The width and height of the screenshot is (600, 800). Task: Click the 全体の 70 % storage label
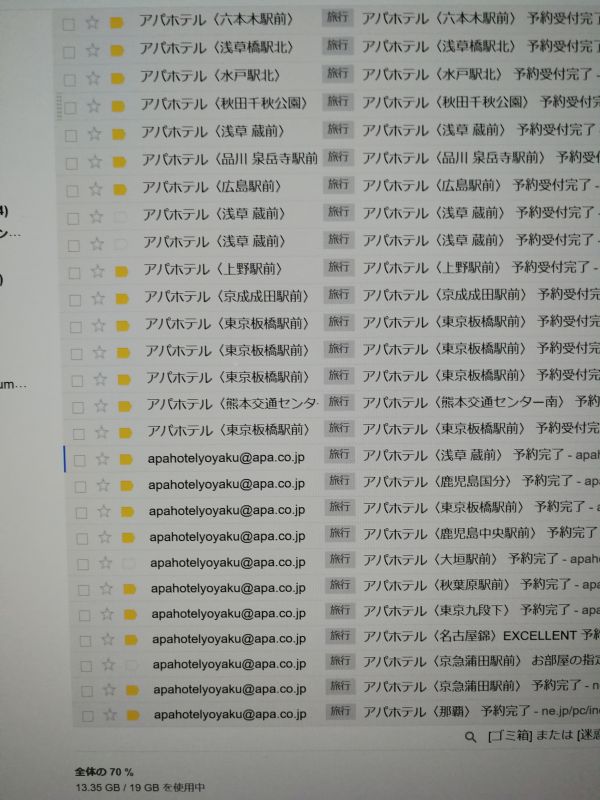coord(104,771)
